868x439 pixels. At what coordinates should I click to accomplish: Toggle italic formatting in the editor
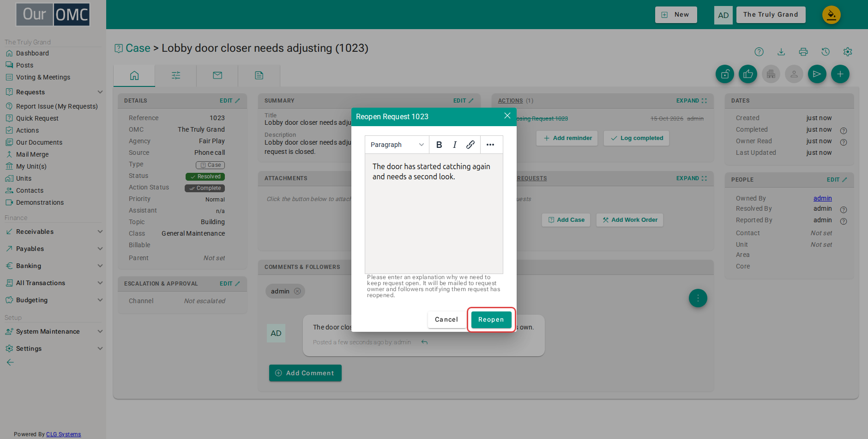(455, 145)
